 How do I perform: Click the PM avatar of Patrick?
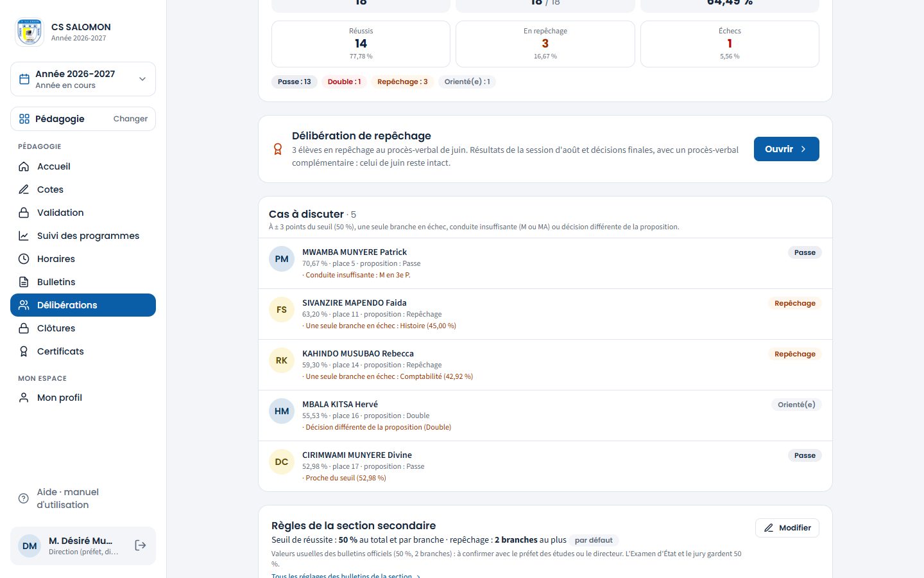(x=282, y=259)
